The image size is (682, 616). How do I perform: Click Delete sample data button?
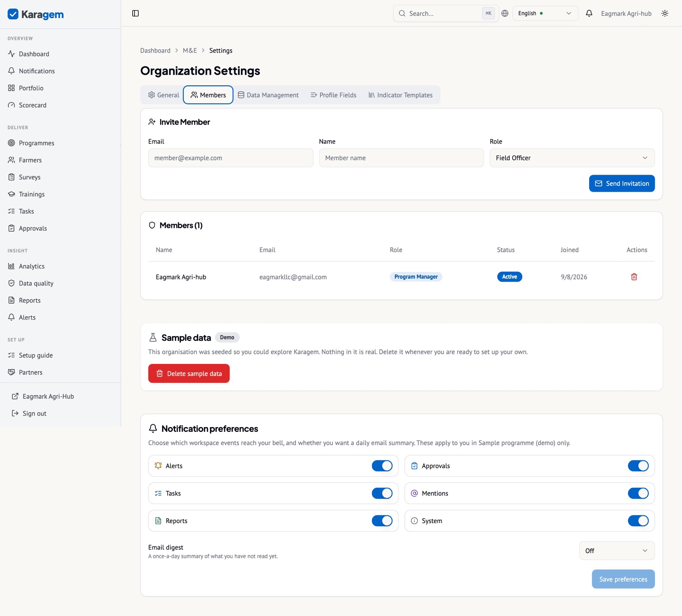[189, 373]
